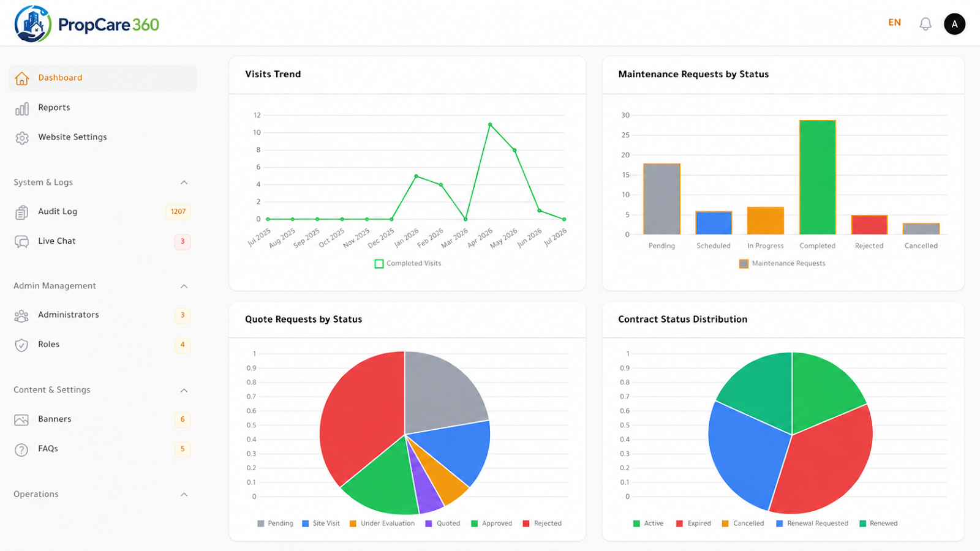The width and height of the screenshot is (980, 551).
Task: Click the FAQs question mark icon
Action: 21,449
